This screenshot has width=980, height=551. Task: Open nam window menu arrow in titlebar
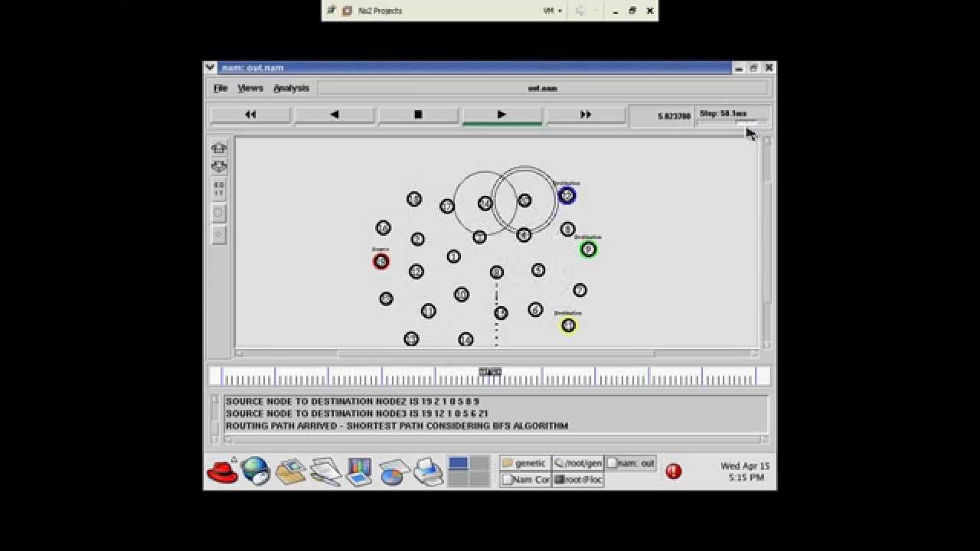pos(210,68)
